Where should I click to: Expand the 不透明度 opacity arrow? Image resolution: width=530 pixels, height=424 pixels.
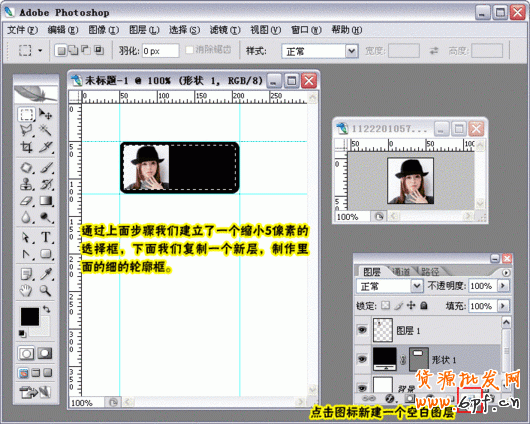pyautogui.click(x=503, y=286)
